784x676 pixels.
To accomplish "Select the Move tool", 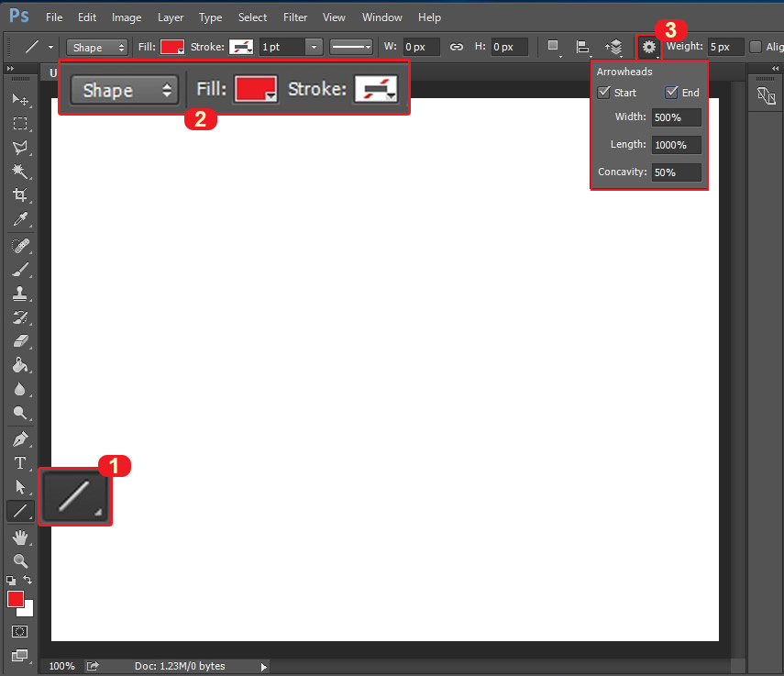I will coord(20,99).
